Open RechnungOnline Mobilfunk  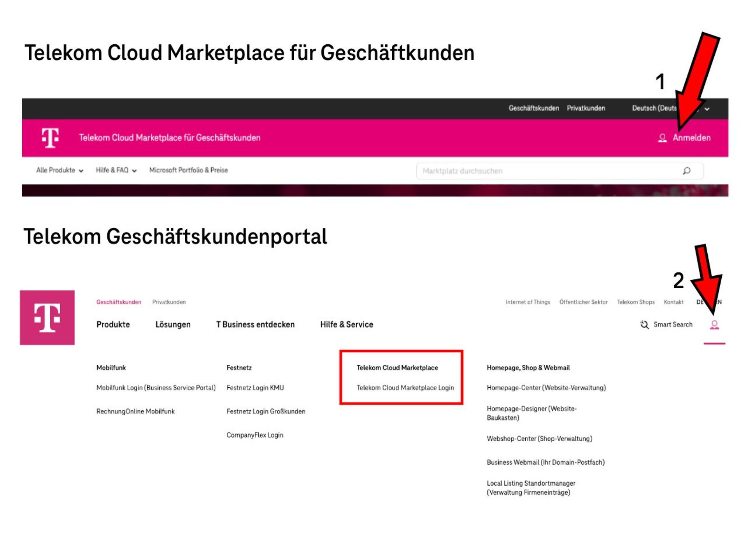click(x=135, y=411)
